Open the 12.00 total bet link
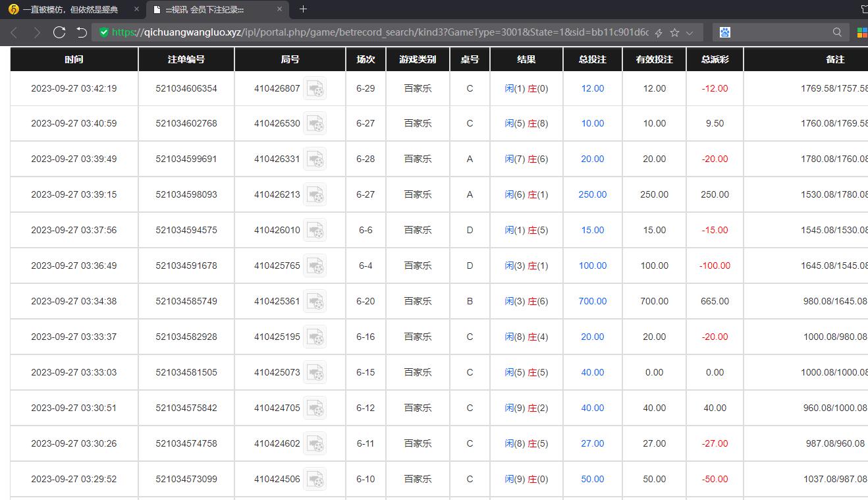This screenshot has width=868, height=500. coord(593,88)
